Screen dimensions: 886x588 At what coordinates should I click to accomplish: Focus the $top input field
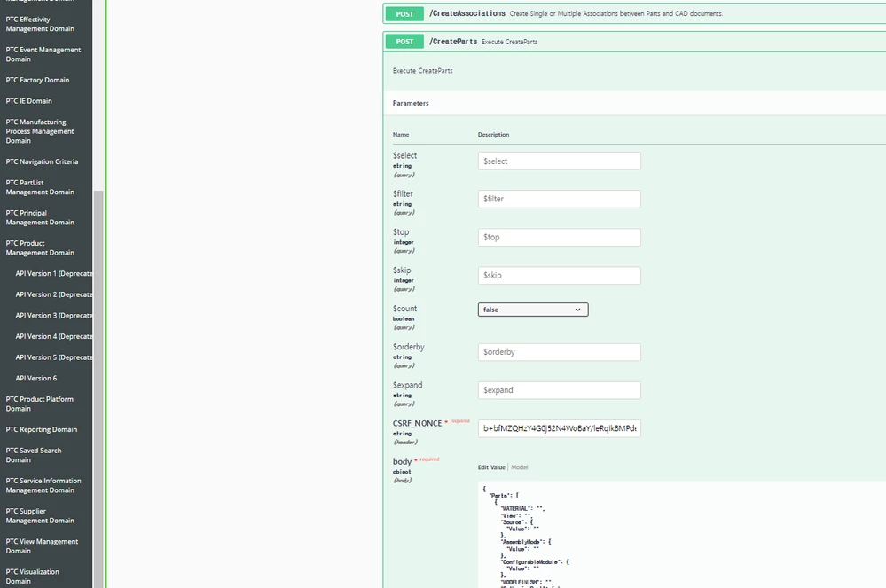point(560,237)
